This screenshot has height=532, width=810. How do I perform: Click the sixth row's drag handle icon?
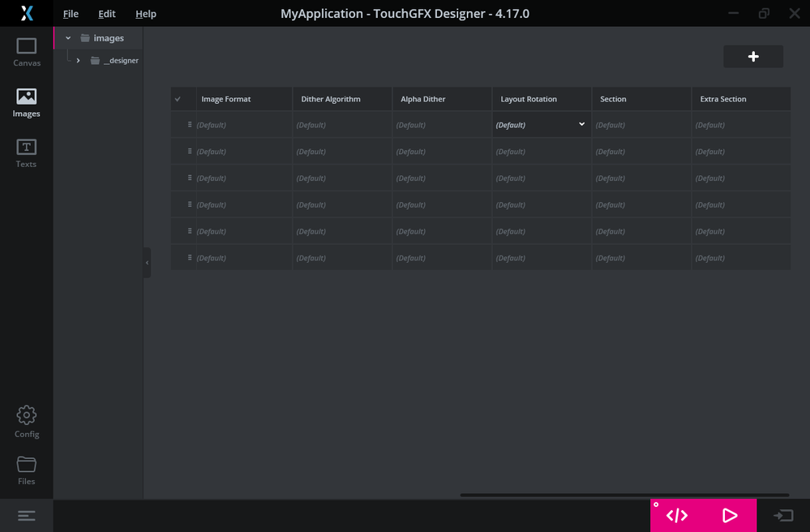190,258
